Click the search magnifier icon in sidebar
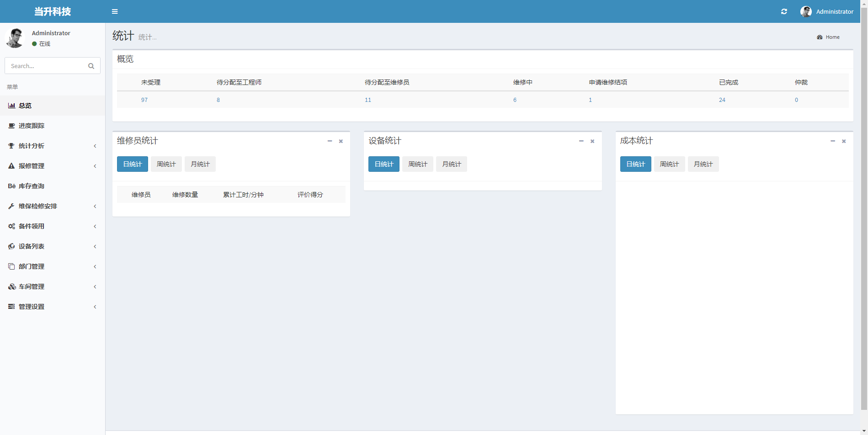868x435 pixels. 91,66
